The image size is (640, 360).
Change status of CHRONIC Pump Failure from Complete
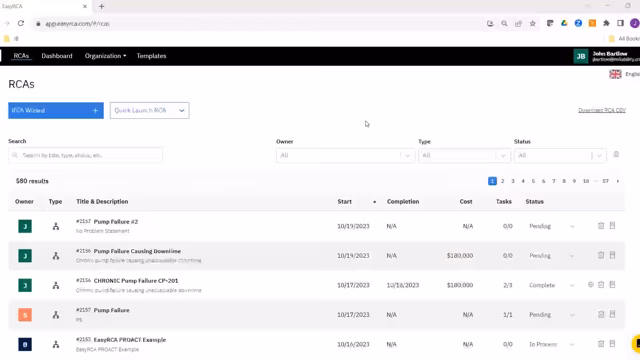pos(551,285)
